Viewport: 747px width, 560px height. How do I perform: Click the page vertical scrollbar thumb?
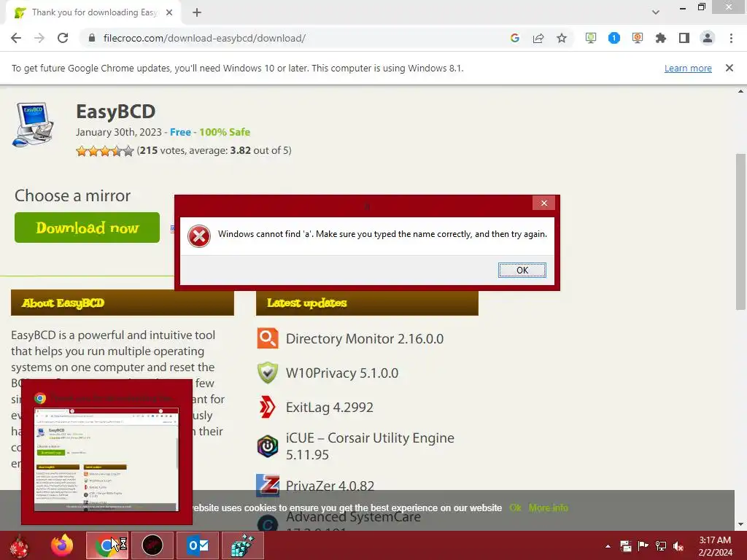pos(740,231)
